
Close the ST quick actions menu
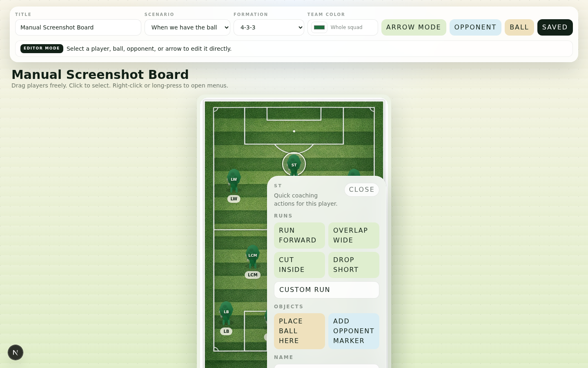362,190
